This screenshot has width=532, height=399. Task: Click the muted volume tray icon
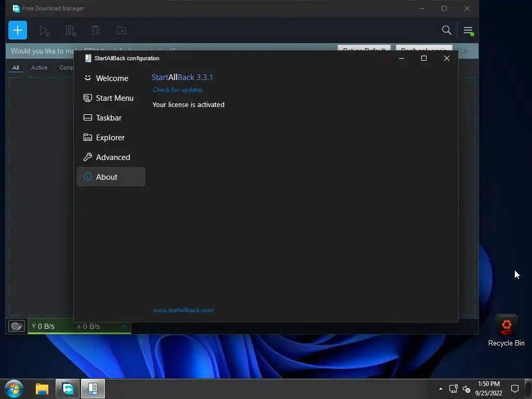(467, 389)
